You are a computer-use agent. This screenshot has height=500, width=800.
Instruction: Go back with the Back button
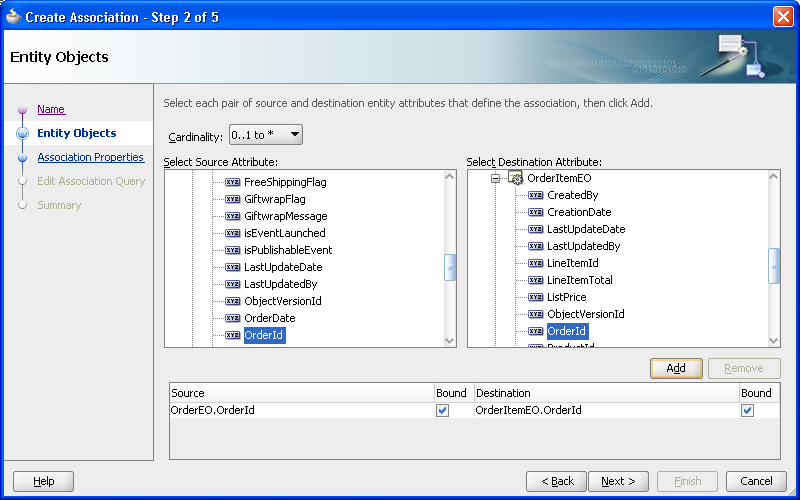[x=557, y=481]
